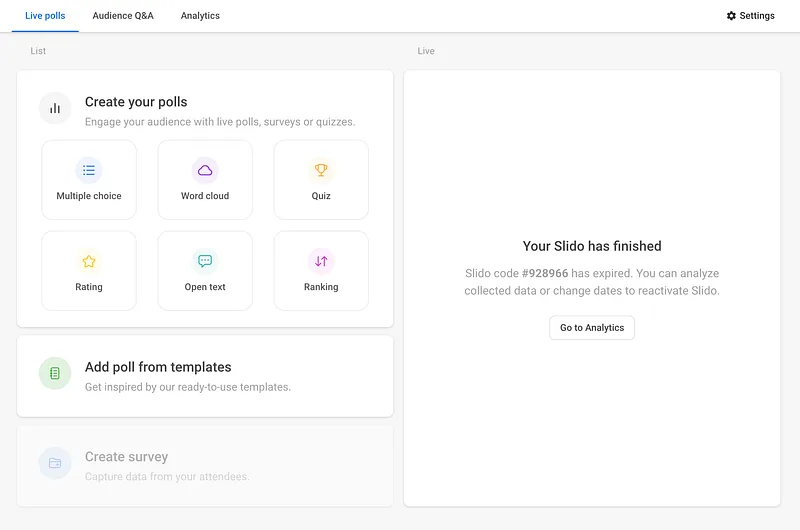
Task: Click the Create survey heading
Action: click(x=127, y=457)
